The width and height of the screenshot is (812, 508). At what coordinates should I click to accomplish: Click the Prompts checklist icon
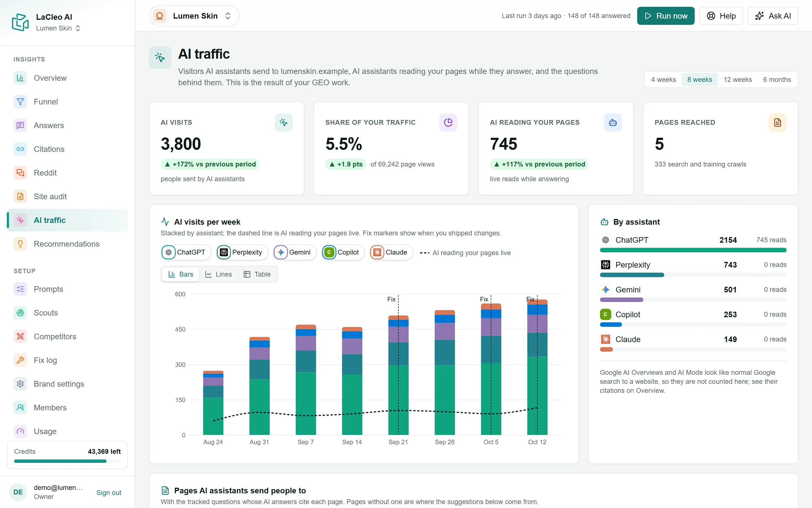[20, 289]
